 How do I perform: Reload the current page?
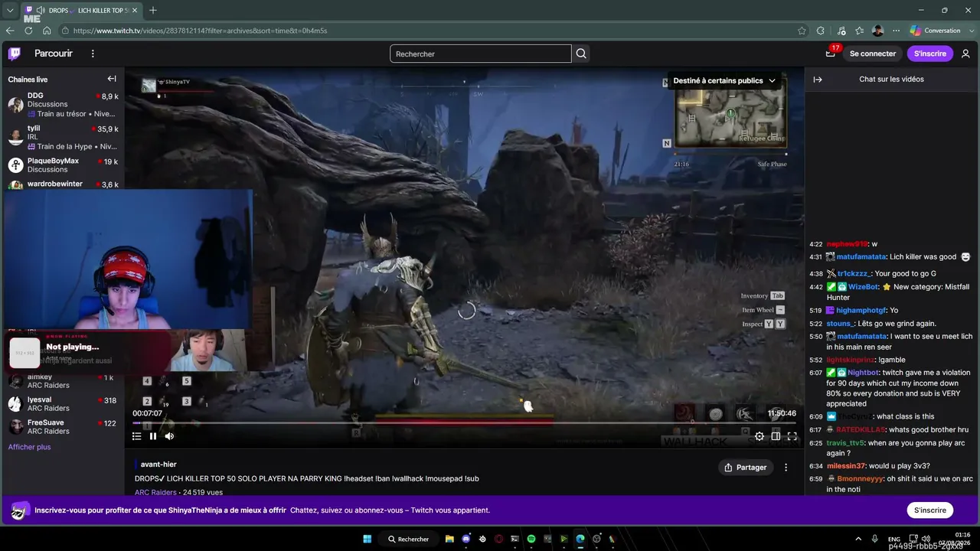coord(28,31)
